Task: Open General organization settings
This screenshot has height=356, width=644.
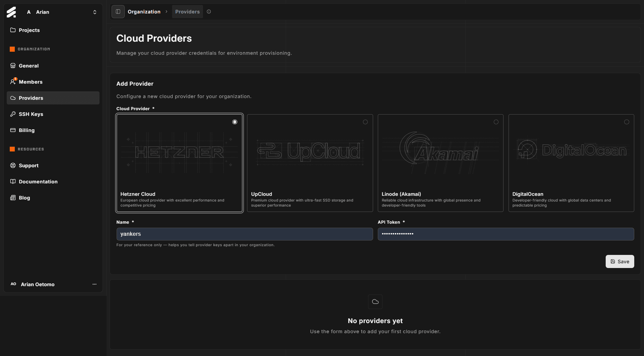Action: coord(53,66)
